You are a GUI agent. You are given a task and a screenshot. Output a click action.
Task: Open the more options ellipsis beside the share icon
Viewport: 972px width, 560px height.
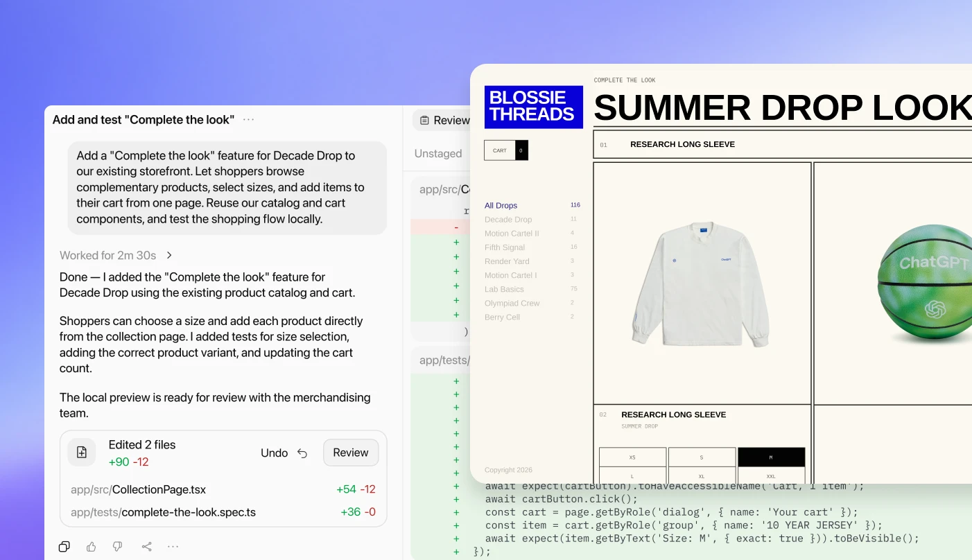tap(173, 547)
